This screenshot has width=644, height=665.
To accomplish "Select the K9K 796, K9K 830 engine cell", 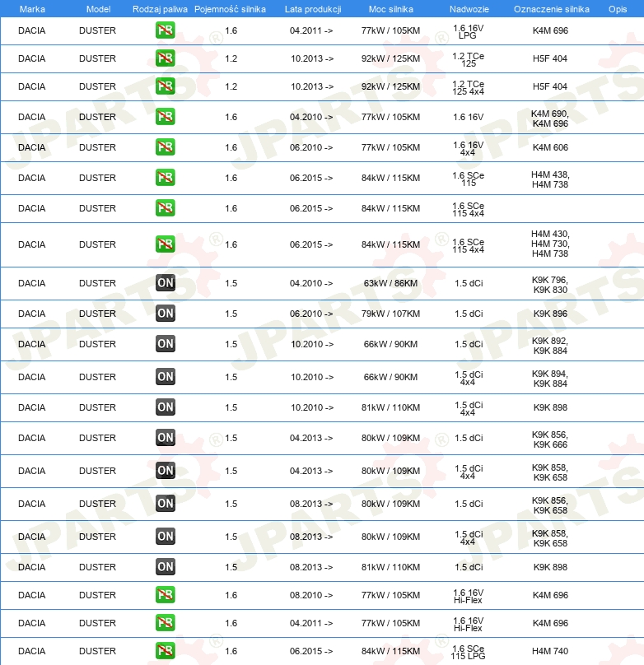I will 550,285.
